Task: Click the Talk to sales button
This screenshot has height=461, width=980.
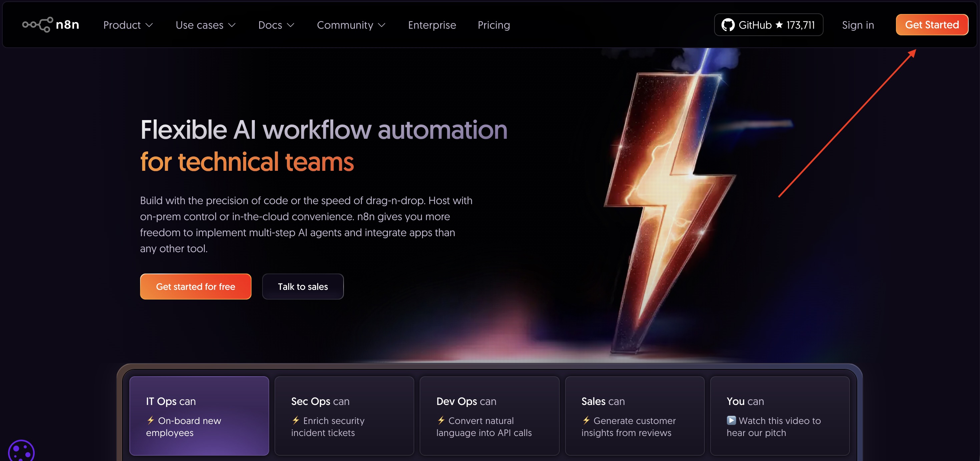Action: (x=303, y=287)
